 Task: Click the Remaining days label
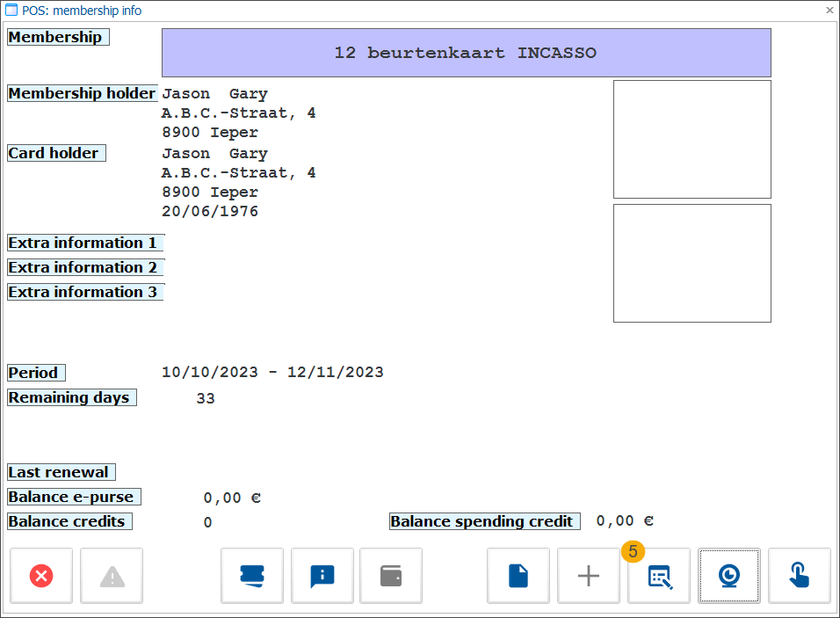point(70,397)
